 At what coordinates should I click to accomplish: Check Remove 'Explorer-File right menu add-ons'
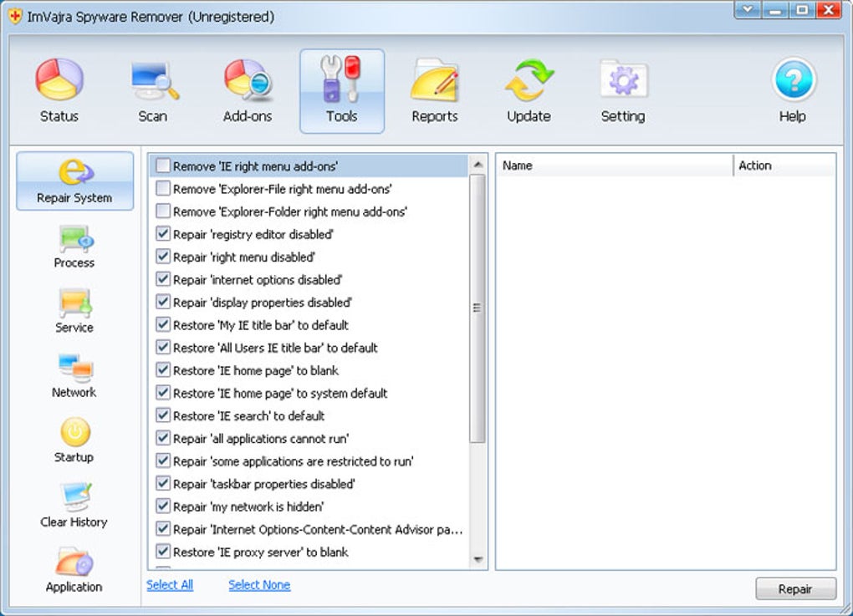(163, 188)
